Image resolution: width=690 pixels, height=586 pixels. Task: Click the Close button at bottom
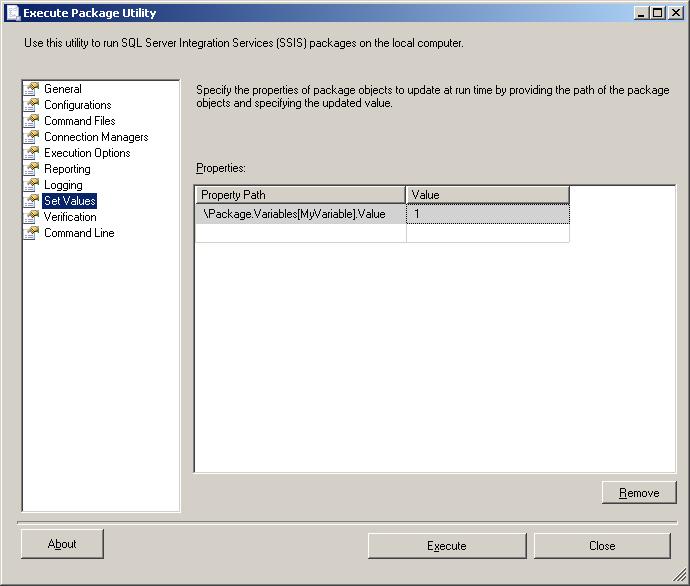[x=602, y=546]
